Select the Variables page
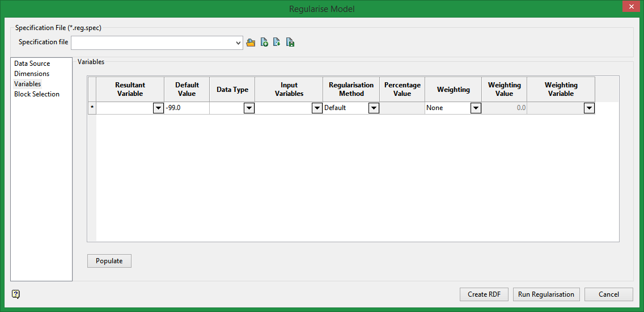644x312 pixels. pyautogui.click(x=28, y=84)
